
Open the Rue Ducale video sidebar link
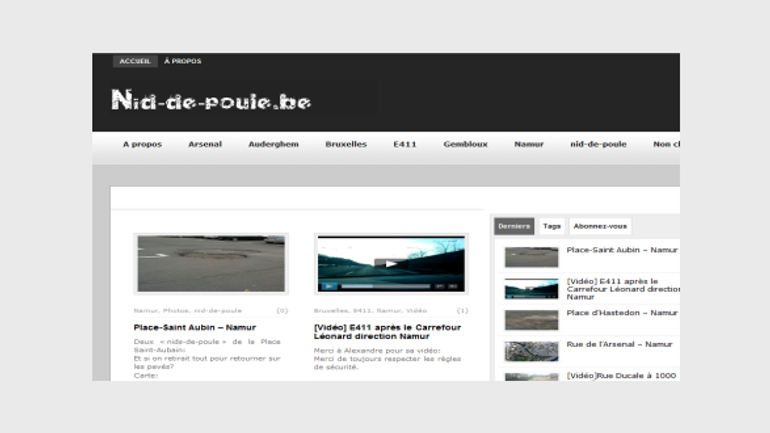[621, 376]
